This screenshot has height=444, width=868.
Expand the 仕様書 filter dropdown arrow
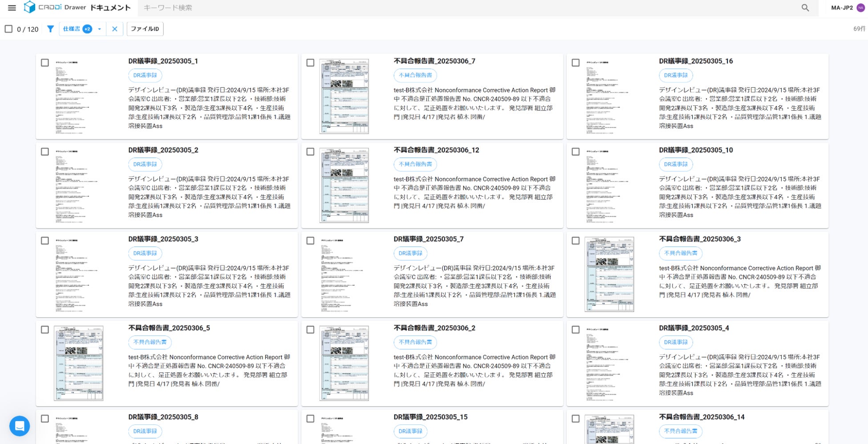(99, 29)
